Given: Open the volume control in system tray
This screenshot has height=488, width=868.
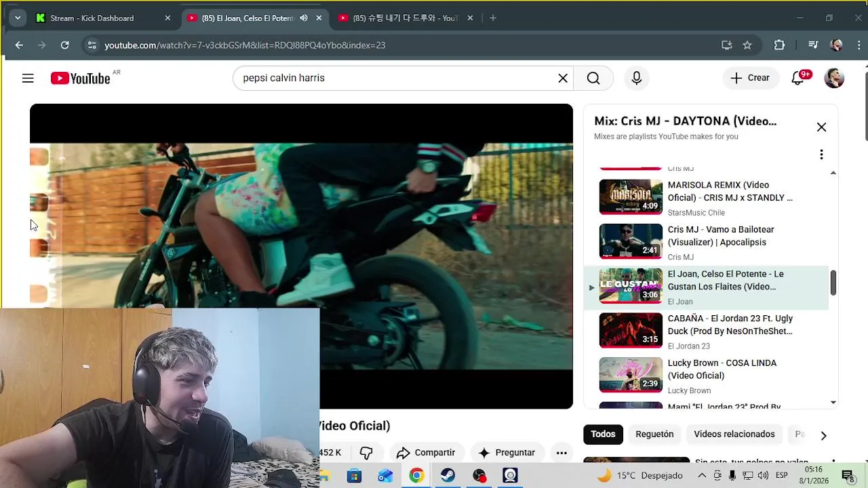Looking at the screenshot, I should click(764, 476).
